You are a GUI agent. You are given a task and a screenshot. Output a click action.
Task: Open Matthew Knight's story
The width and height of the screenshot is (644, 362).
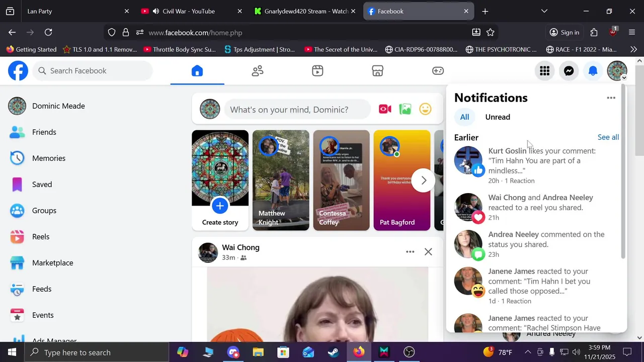(x=281, y=180)
